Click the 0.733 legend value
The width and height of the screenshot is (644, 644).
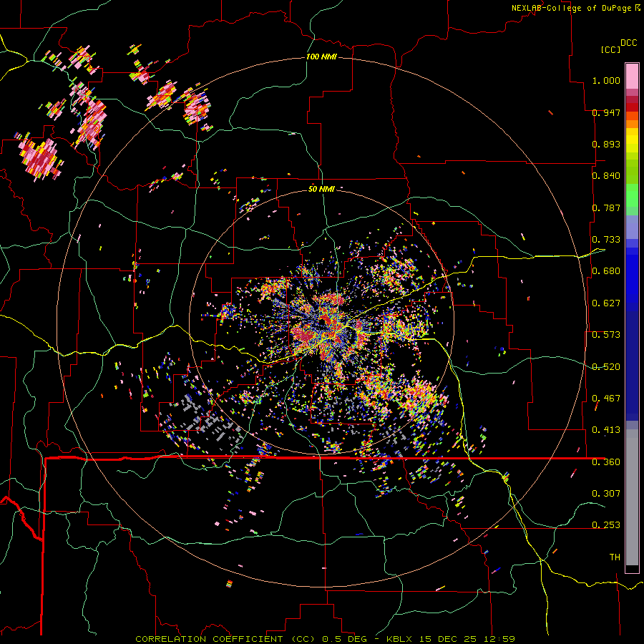click(x=606, y=240)
